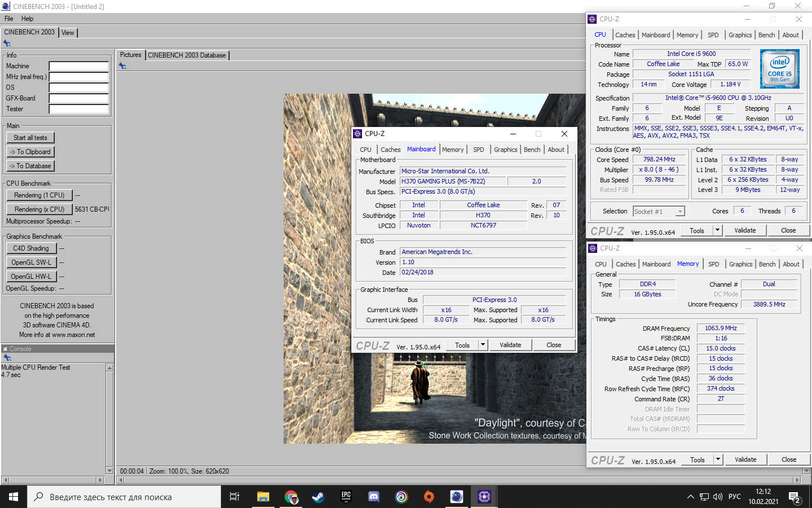Run Rendering (x CPU) benchmark
Viewport: 812px width, 508px height.
pos(39,209)
